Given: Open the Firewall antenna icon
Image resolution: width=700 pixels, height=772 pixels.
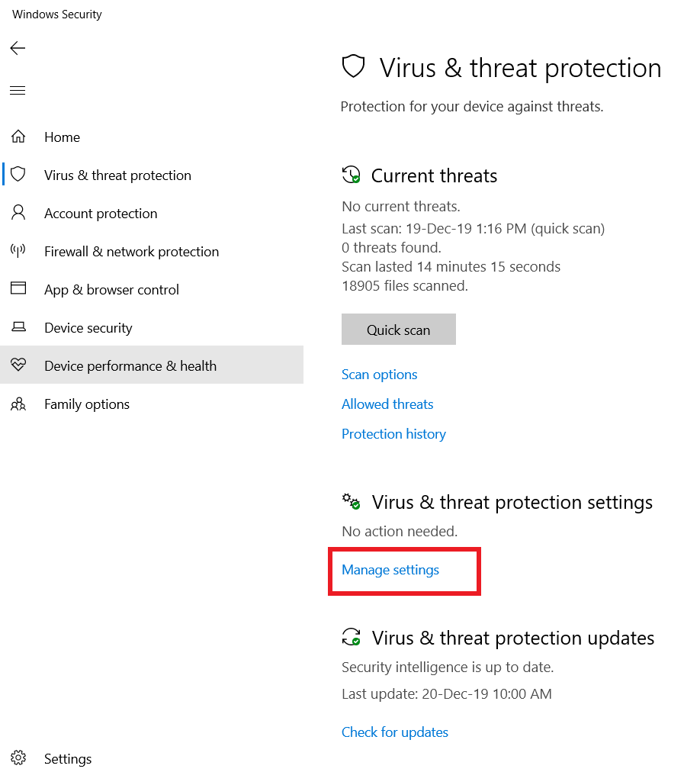Looking at the screenshot, I should pyautogui.click(x=18, y=251).
